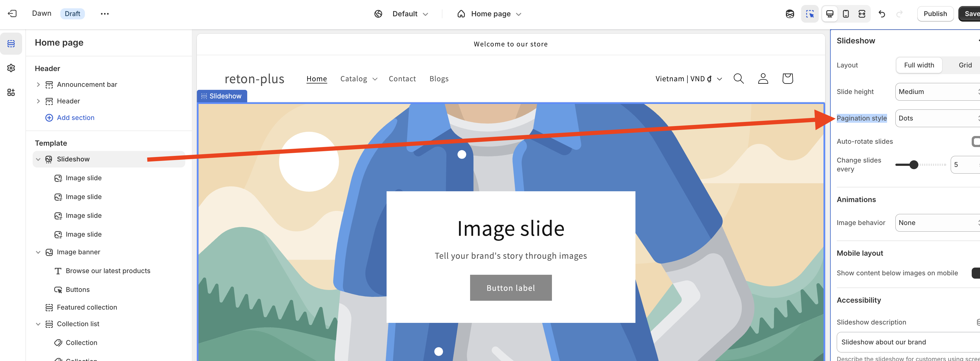Open the theme settings gear icon
This screenshot has width=980, height=361.
coord(11,68)
